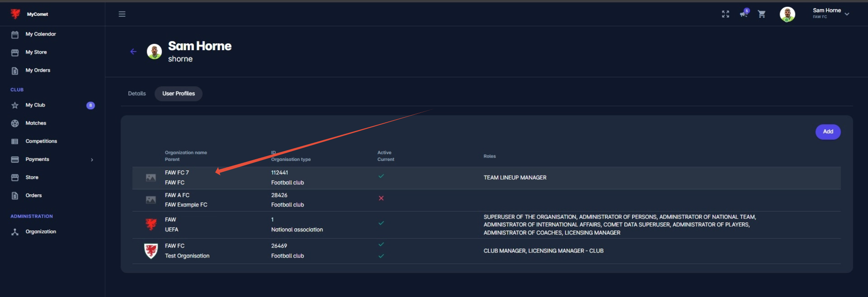The image size is (868, 297).
Task: Click FAW Example FC parent text
Action: point(186,205)
